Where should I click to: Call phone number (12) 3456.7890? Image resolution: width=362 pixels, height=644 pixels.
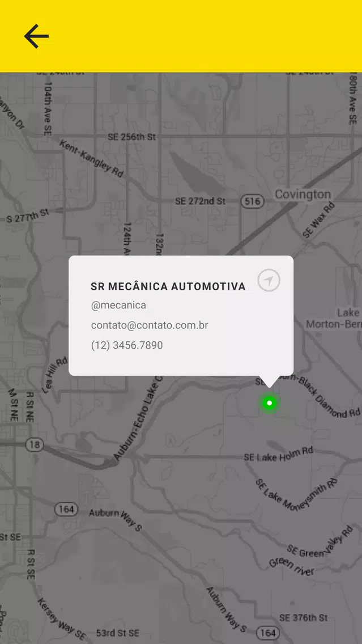pos(127,345)
